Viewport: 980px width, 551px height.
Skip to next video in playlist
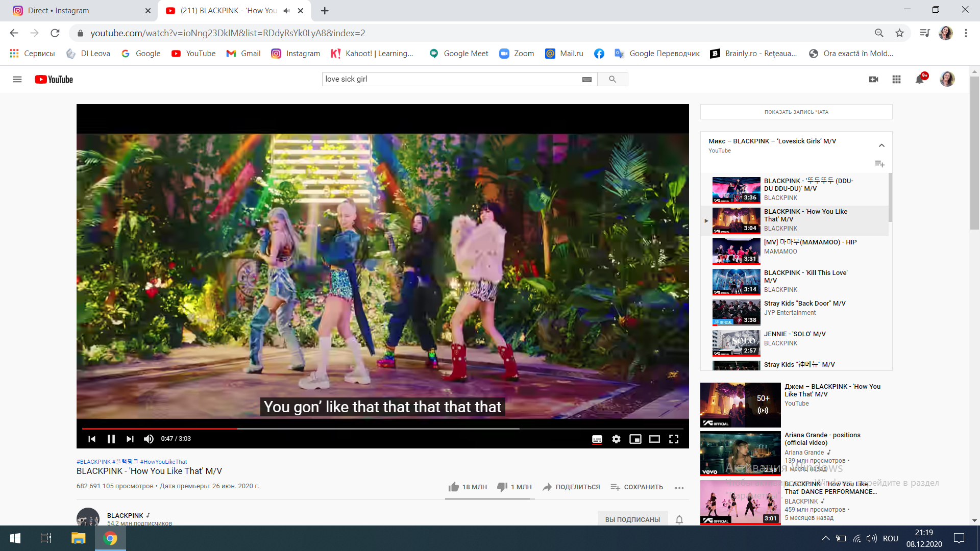coord(130,439)
